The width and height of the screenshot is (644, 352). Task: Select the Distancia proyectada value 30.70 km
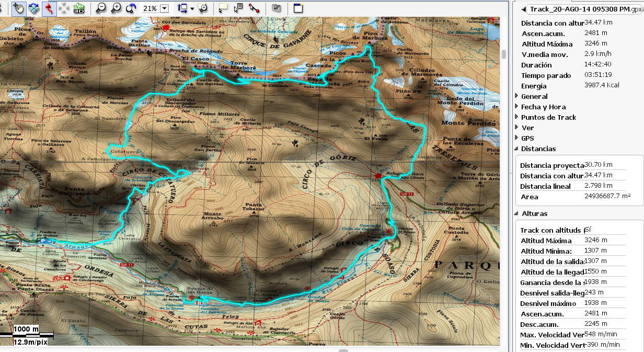(x=599, y=165)
